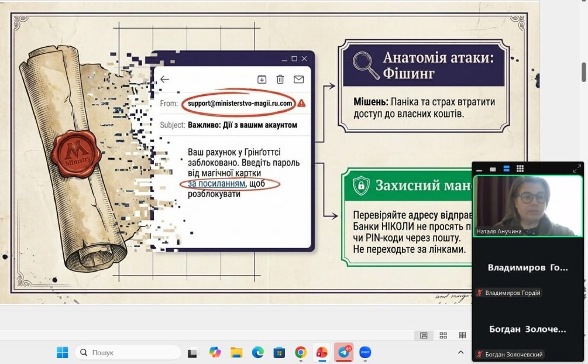Click the Пошук taskbar search field

click(128, 352)
